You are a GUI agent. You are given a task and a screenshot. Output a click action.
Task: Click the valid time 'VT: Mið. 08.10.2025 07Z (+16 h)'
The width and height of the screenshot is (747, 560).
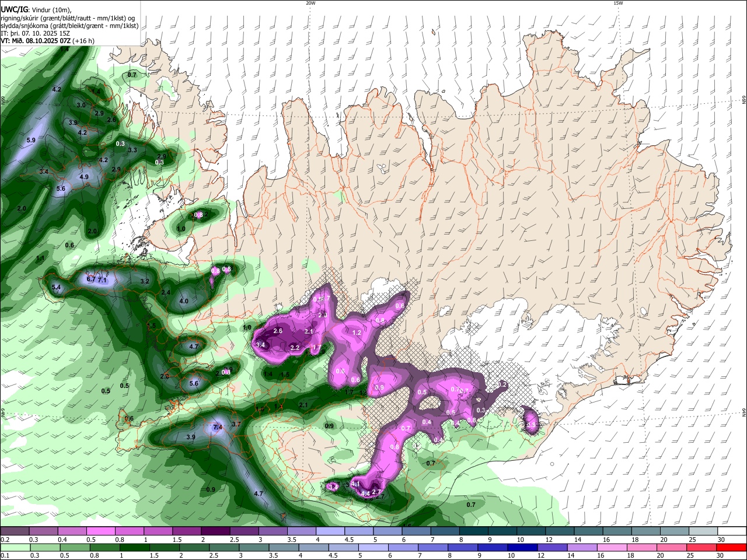coord(48,41)
